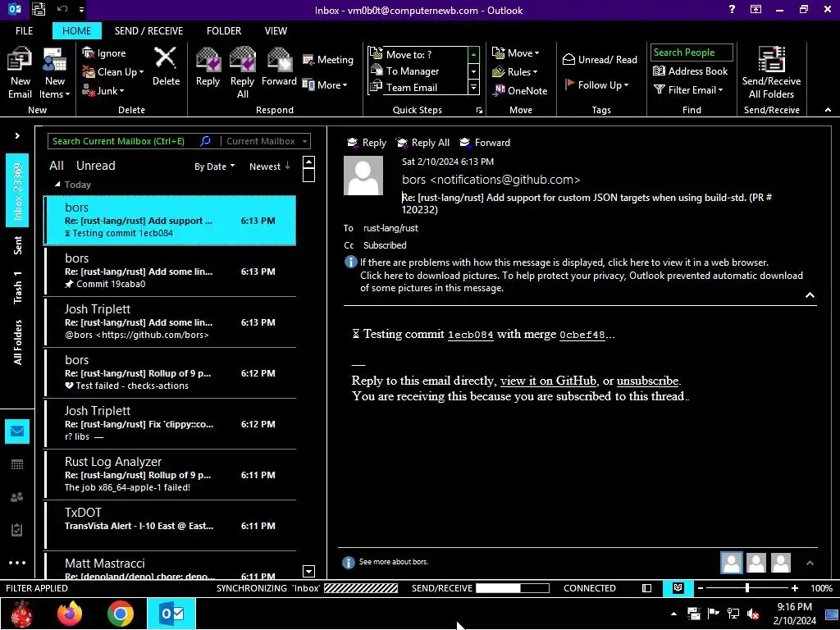Open the Clean Up dropdown
Screen dimensions: 840x630
point(113,72)
